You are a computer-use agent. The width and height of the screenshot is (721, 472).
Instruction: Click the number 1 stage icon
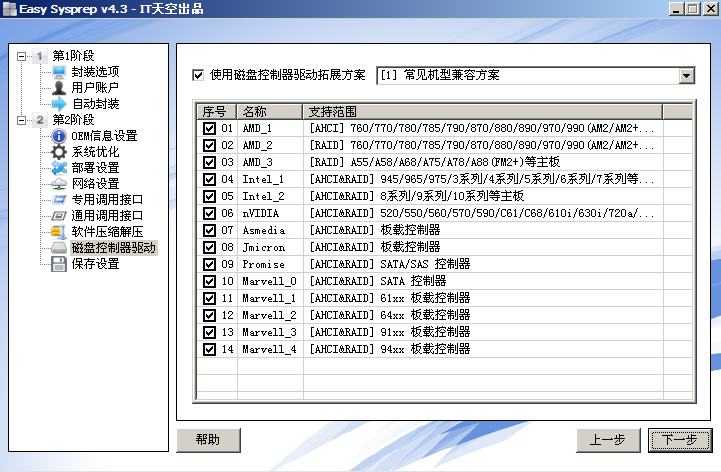40,56
